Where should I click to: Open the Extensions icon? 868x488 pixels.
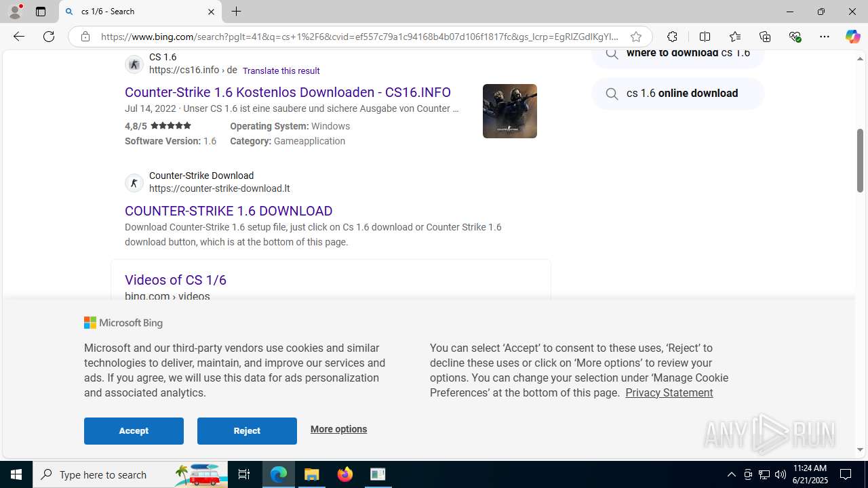click(x=672, y=37)
